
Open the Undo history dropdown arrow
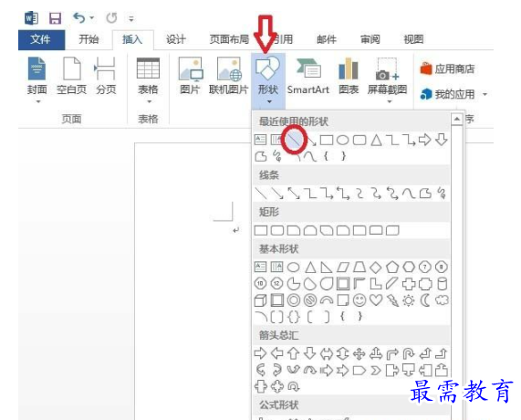point(92,18)
